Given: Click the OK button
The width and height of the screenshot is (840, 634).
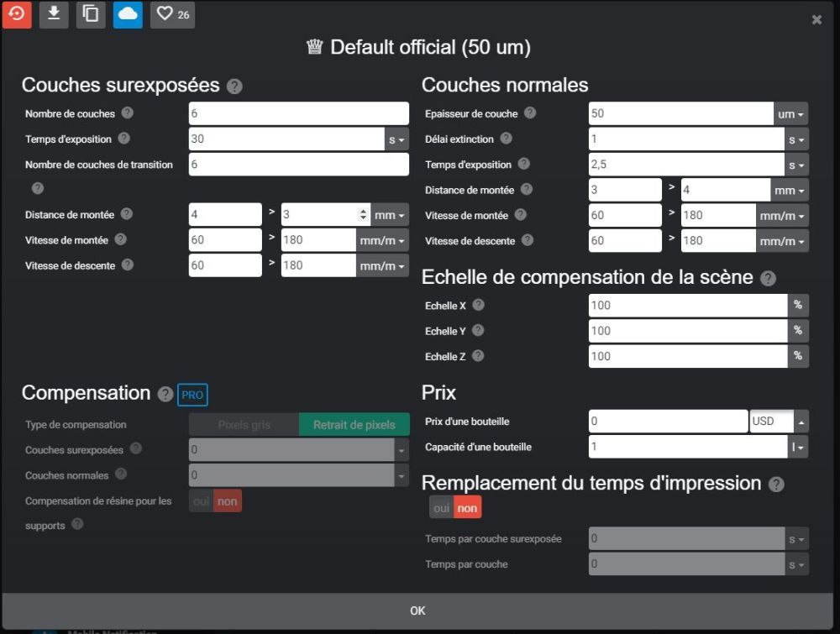Looking at the screenshot, I should tap(417, 610).
